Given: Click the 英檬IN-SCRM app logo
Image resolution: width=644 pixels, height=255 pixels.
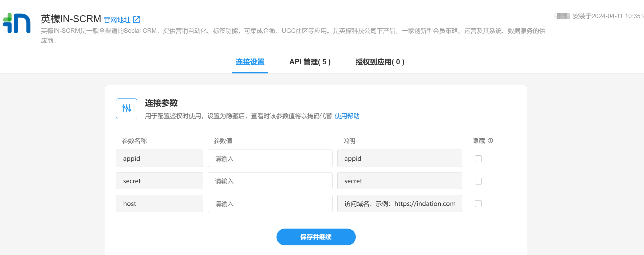Looking at the screenshot, I should pyautogui.click(x=18, y=23).
